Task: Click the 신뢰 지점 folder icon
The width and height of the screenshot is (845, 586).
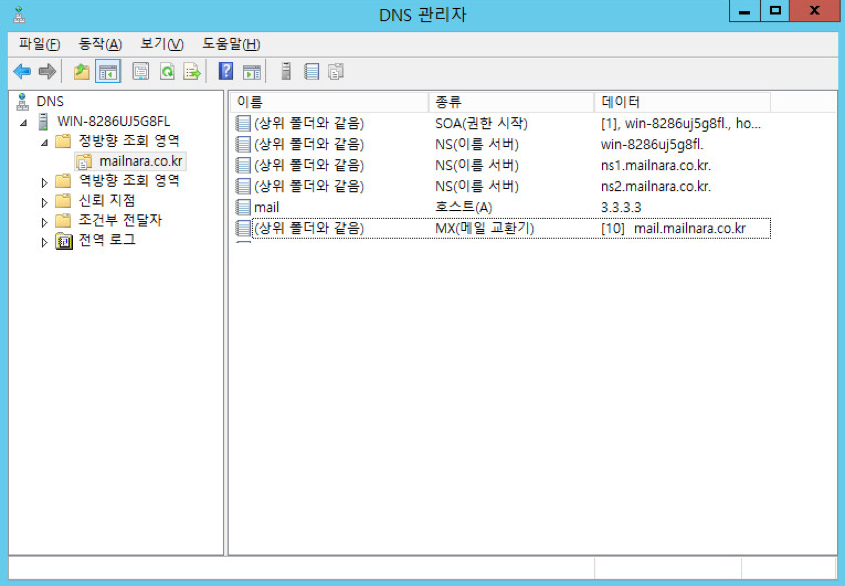Action: coord(63,201)
